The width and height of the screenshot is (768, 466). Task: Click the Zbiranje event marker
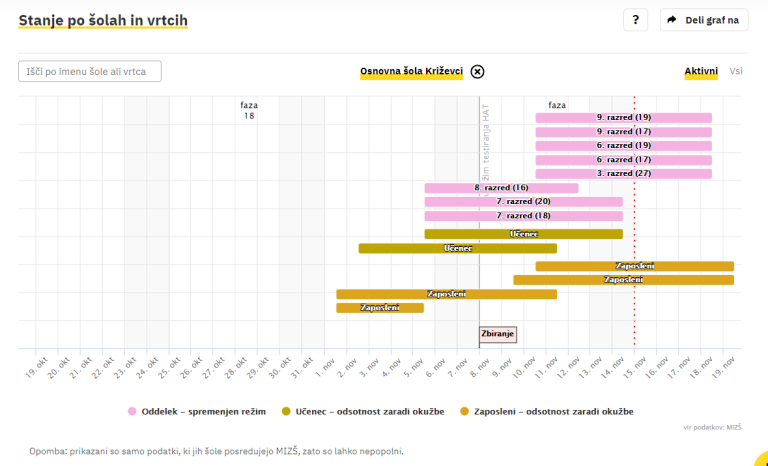tap(498, 334)
